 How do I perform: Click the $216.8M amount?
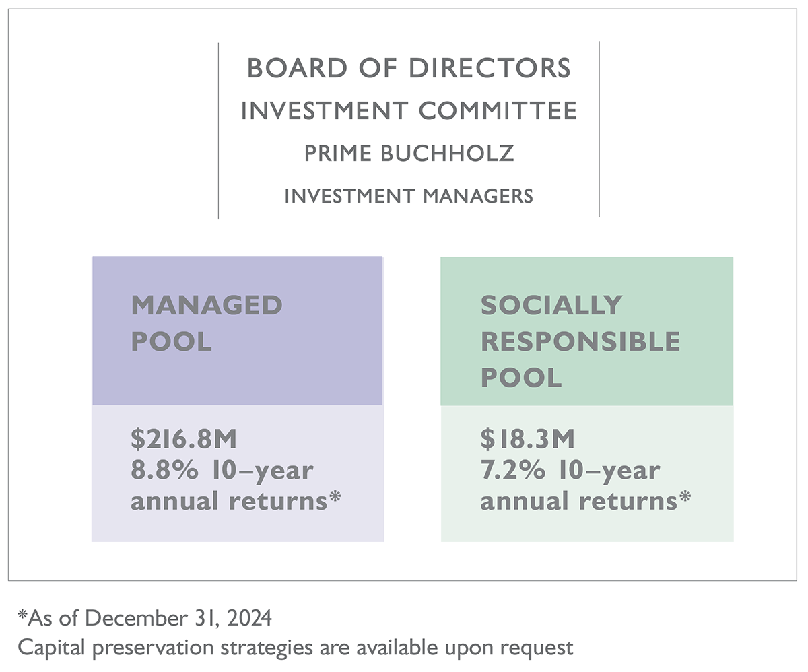[184, 440]
